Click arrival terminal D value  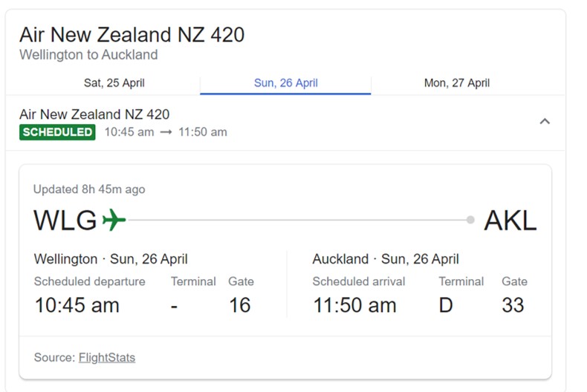coord(446,304)
